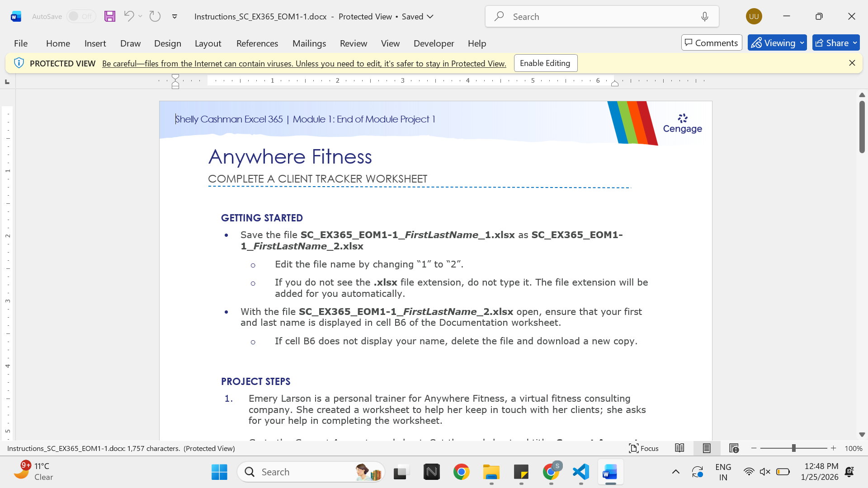Click the scroll down arrow
The height and width of the screenshot is (488, 868).
click(862, 435)
